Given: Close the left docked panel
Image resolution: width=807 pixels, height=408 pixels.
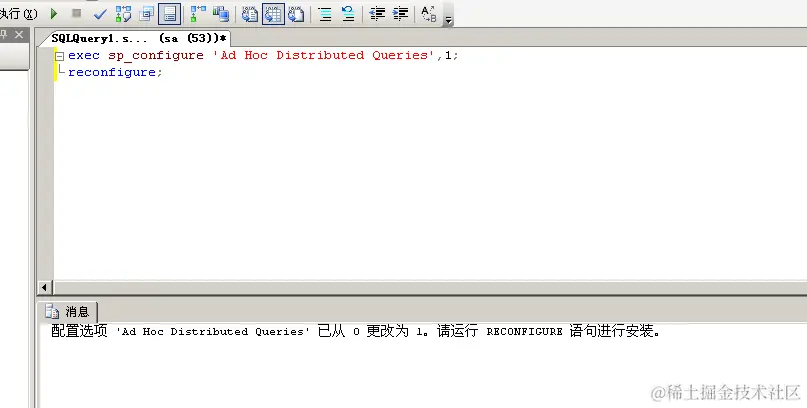Looking at the screenshot, I should [19, 34].
